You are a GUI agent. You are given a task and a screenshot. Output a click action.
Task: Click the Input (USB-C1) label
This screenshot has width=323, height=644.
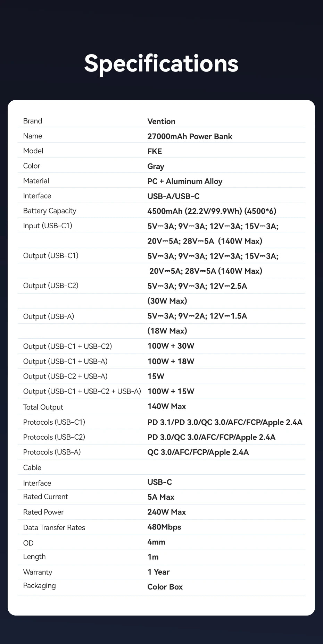[48, 226]
